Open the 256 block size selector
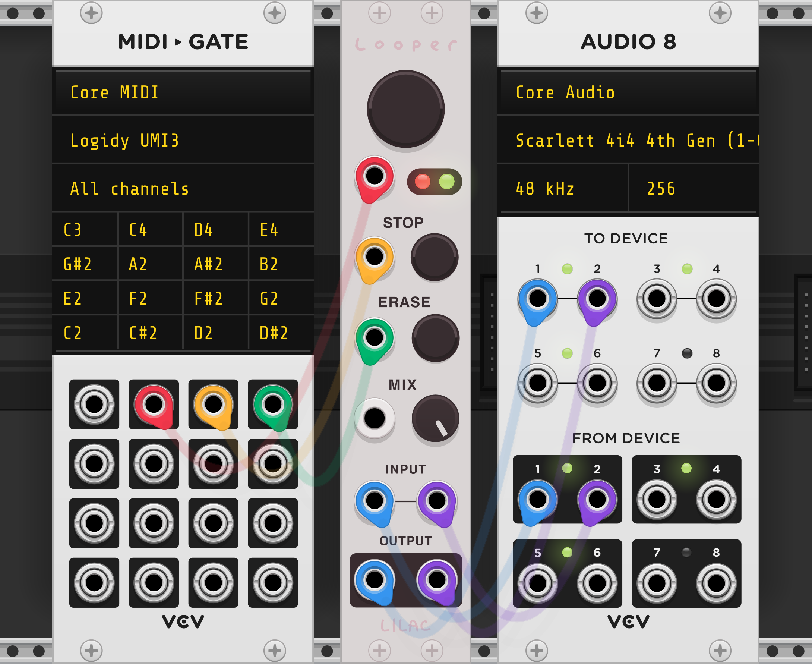This screenshot has height=664, width=812. (x=694, y=189)
